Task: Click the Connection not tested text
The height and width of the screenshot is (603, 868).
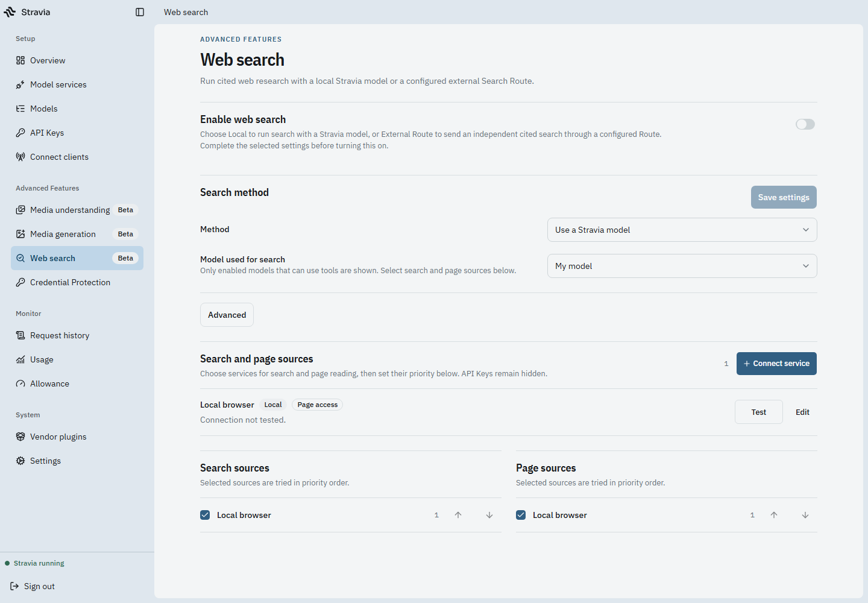Action: click(243, 420)
